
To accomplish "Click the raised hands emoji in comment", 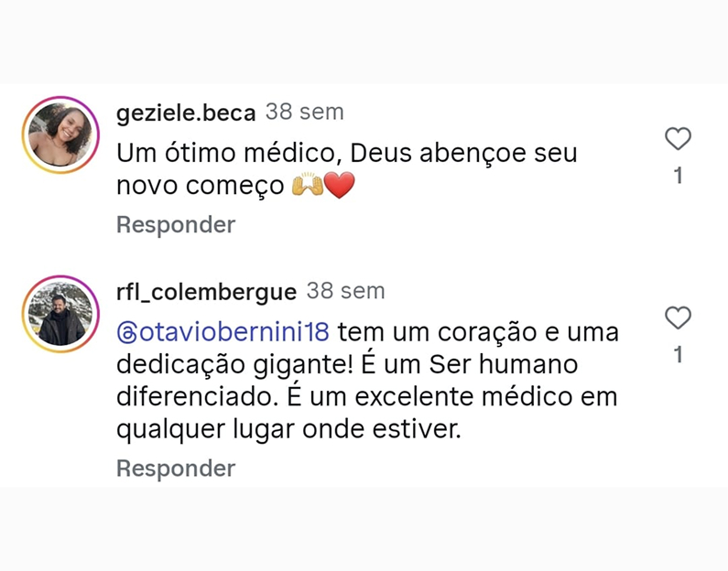I will coord(307,187).
